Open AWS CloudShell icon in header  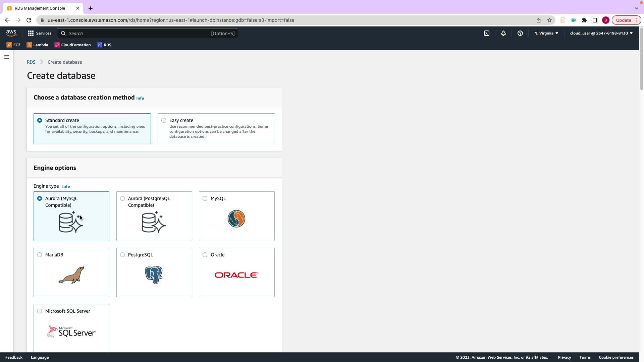[x=487, y=33]
